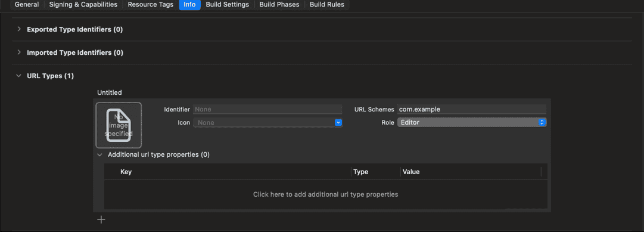644x232 pixels.
Task: Open the Icon dropdown
Action: [x=267, y=123]
